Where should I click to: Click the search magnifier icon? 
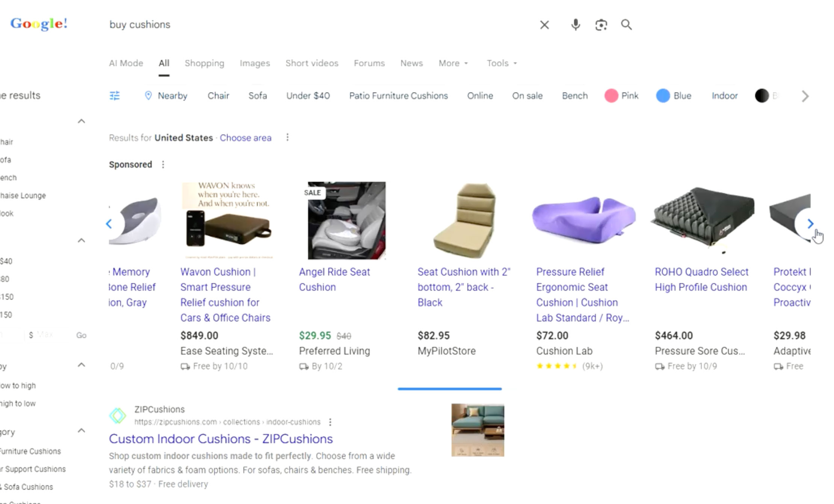pyautogui.click(x=626, y=25)
